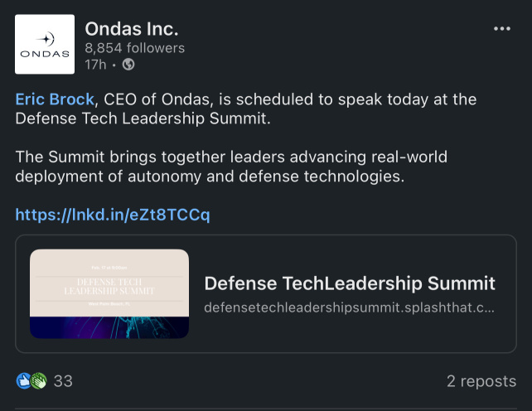The width and height of the screenshot is (532, 411).
Task: Open the three-dot post options menu
Action: coord(502,29)
